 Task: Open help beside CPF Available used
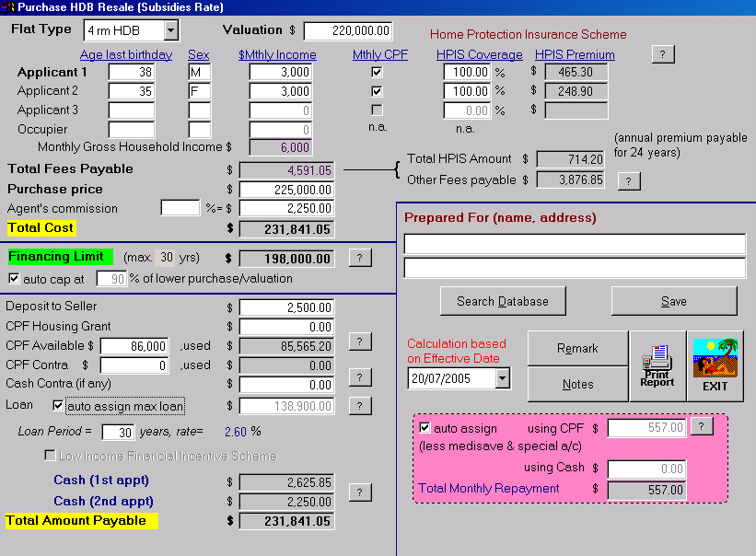[360, 342]
